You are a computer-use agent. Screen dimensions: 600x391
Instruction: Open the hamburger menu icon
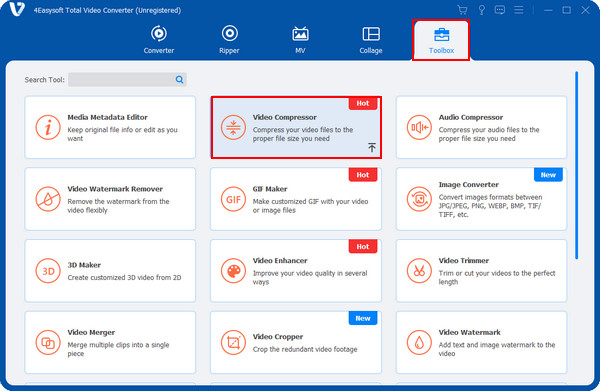coord(518,10)
